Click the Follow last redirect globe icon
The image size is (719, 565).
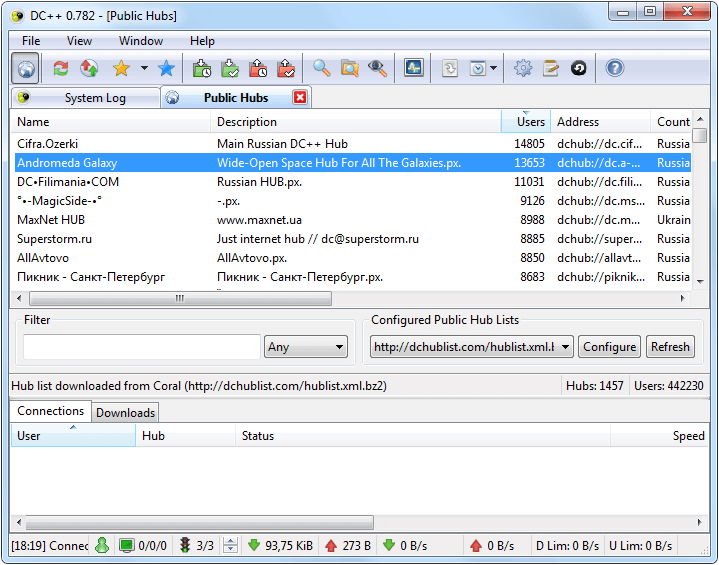tap(89, 69)
